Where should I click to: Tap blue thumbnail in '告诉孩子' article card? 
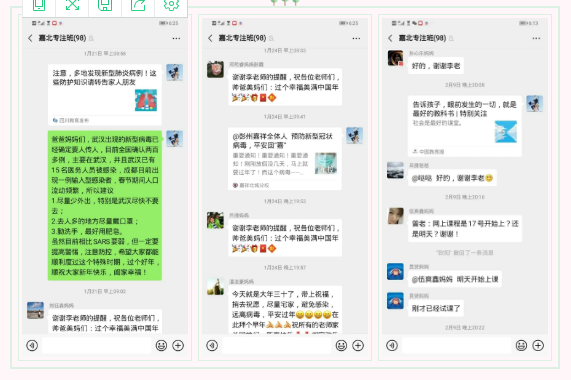pos(506,131)
